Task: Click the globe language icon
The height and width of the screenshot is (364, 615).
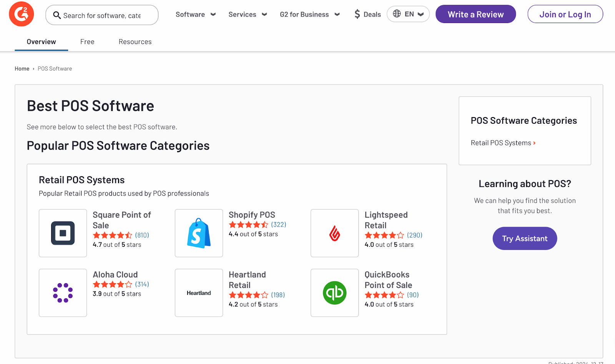Action: 397,14
